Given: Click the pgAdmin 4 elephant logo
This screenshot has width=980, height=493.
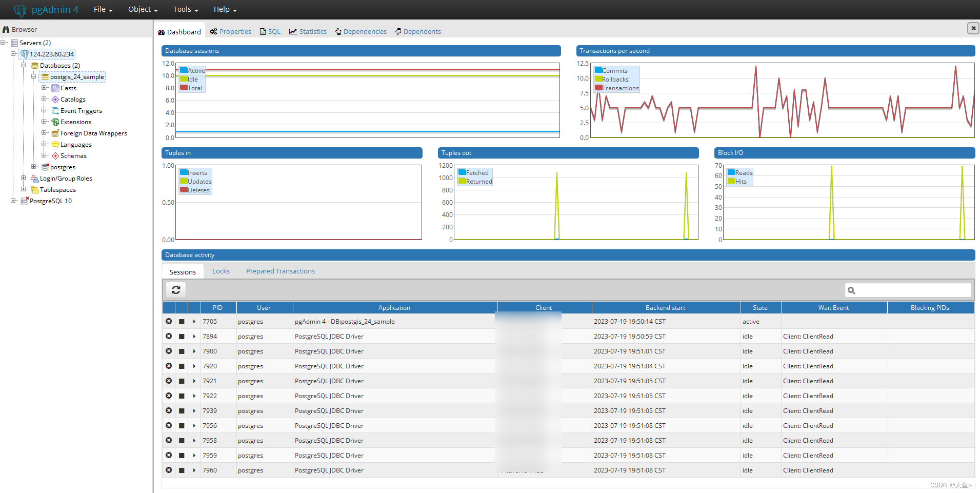Looking at the screenshot, I should pos(21,10).
